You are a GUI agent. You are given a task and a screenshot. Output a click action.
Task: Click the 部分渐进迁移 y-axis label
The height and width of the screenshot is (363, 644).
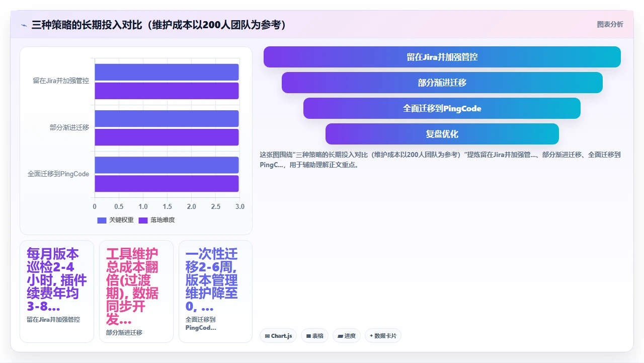click(69, 128)
